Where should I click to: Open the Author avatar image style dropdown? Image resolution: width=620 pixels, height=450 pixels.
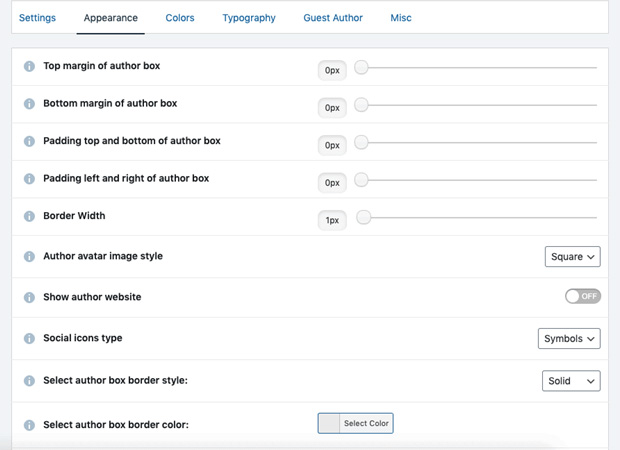(572, 257)
